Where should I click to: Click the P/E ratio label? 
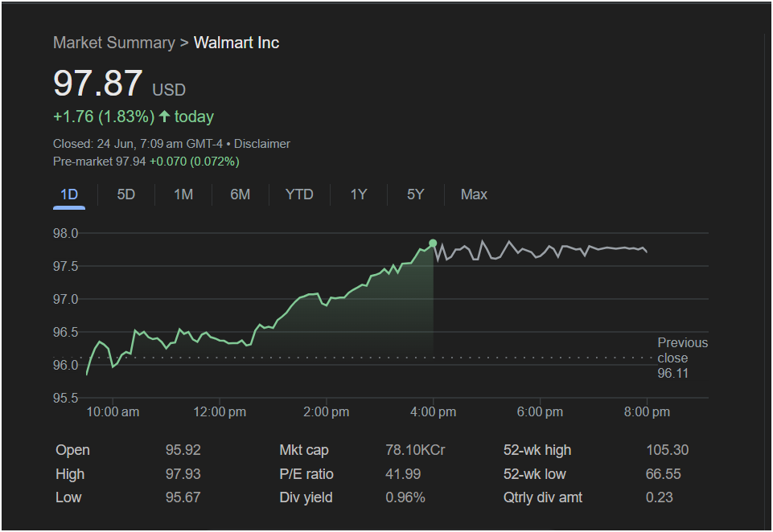coord(306,474)
